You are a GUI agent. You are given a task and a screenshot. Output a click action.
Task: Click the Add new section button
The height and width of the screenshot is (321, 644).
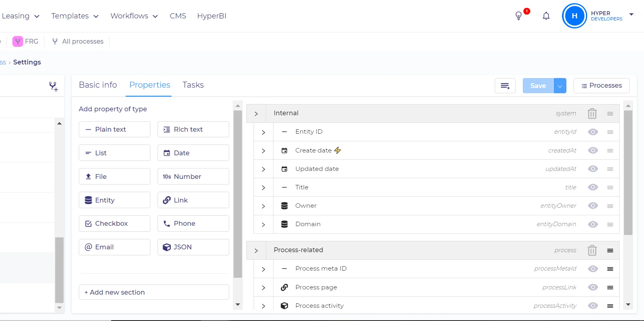pos(154,292)
